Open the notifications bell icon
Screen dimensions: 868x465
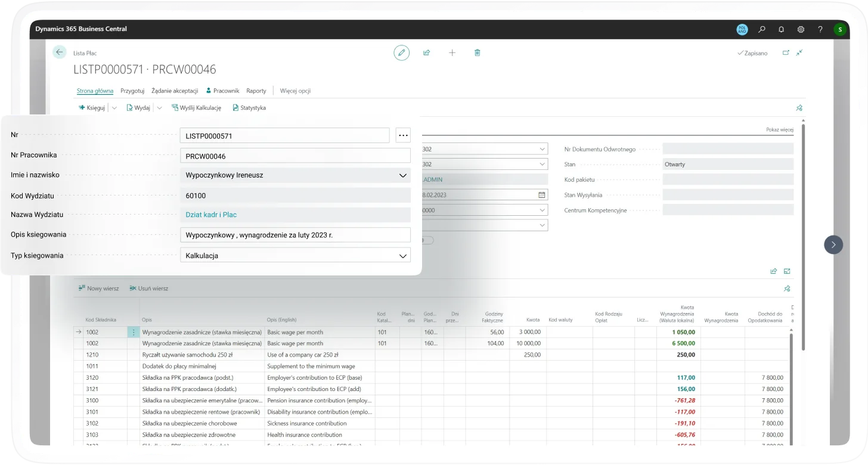(781, 29)
